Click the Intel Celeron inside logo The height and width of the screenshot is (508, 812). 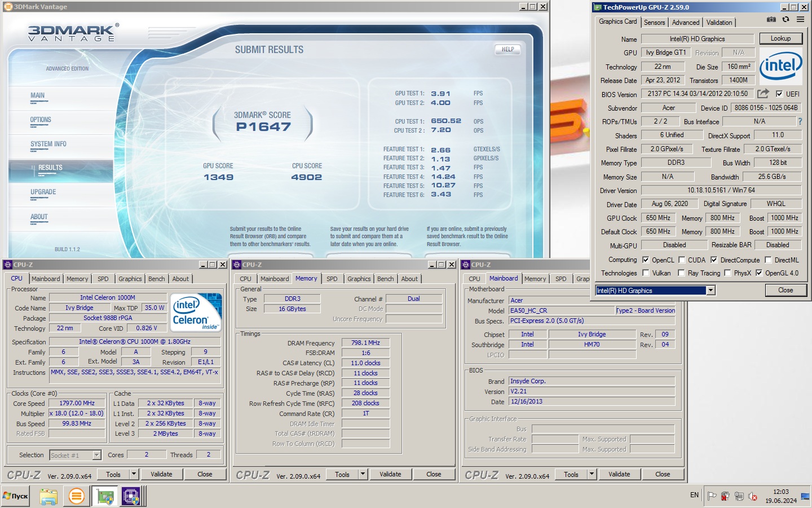point(196,312)
